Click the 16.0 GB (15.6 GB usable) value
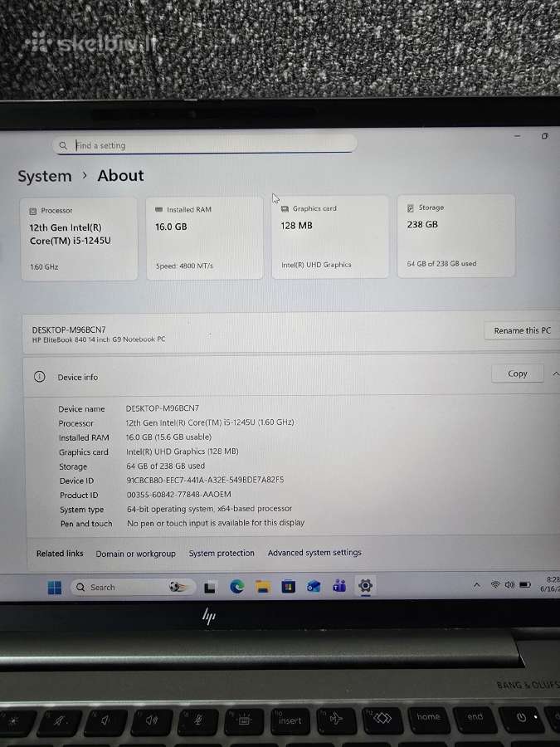This screenshot has width=560, height=747. click(x=168, y=437)
